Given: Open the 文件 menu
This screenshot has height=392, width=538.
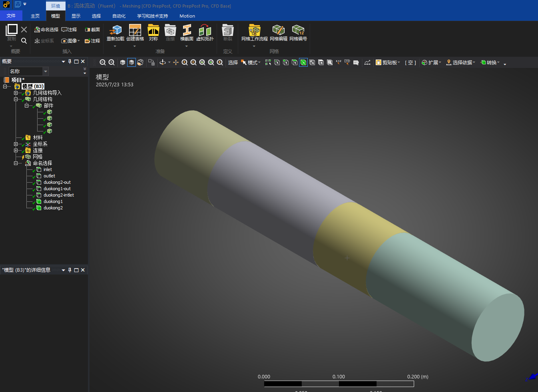Looking at the screenshot, I should tap(11, 16).
